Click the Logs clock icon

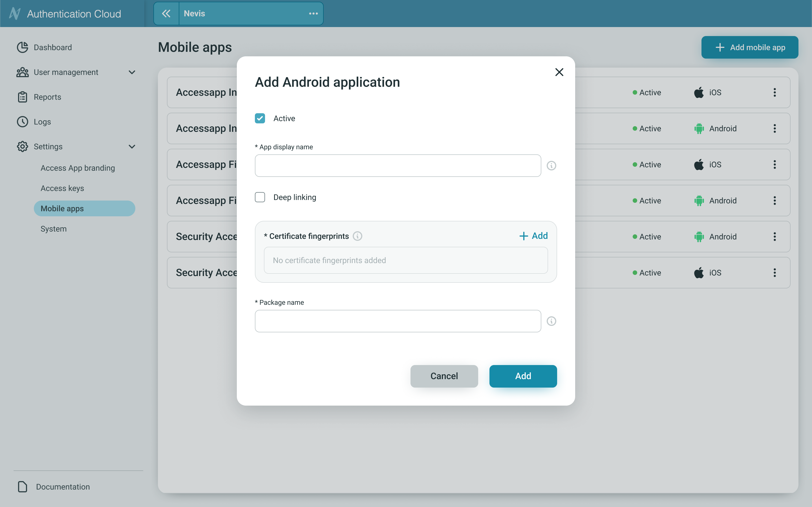pos(22,122)
